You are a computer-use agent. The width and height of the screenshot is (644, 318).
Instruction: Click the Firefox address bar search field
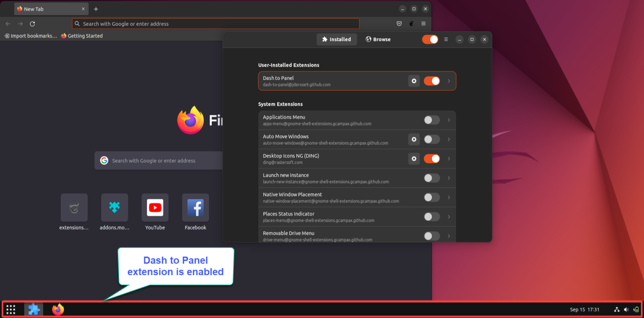coord(216,23)
